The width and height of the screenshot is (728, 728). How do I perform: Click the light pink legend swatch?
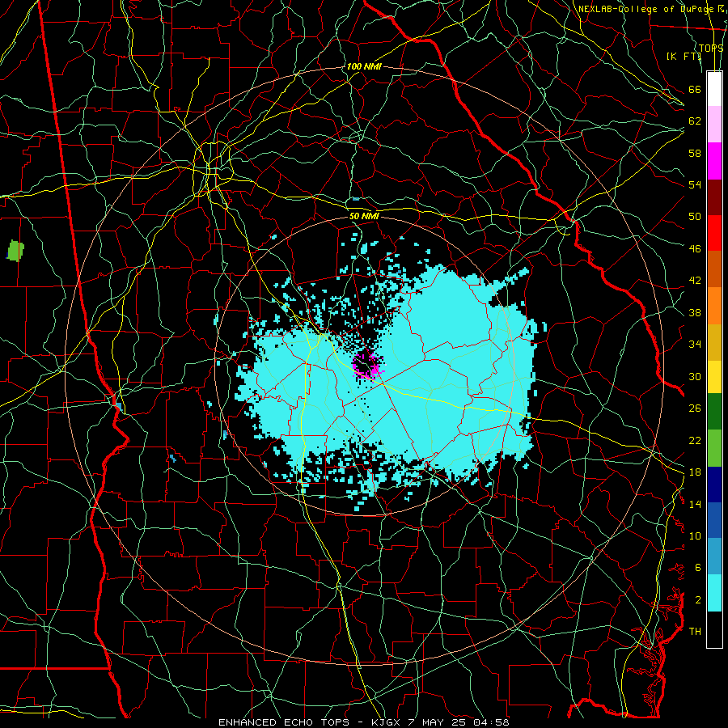[714, 124]
